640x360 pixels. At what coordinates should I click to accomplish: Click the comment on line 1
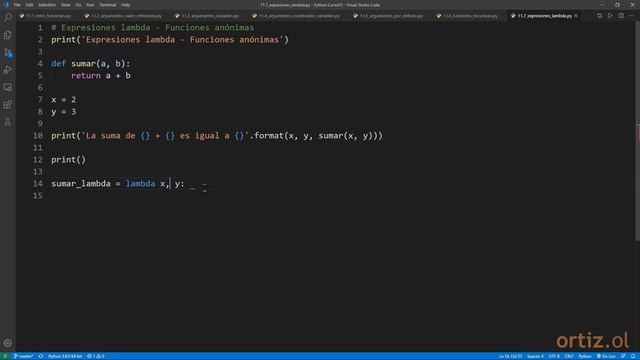[x=153, y=28]
